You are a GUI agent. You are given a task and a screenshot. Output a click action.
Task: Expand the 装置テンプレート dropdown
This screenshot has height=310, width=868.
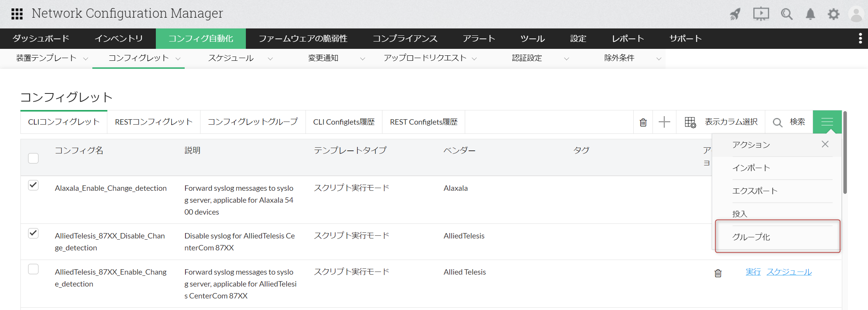(85, 58)
